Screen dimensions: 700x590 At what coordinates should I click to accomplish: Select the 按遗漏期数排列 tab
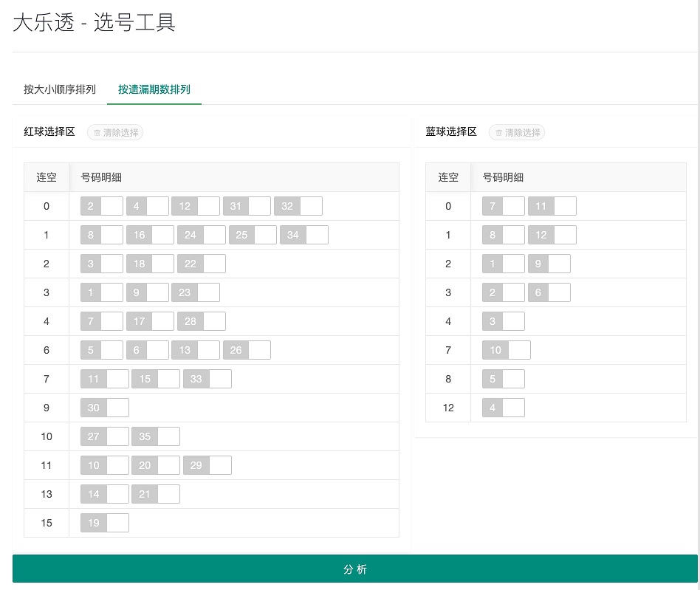154,89
